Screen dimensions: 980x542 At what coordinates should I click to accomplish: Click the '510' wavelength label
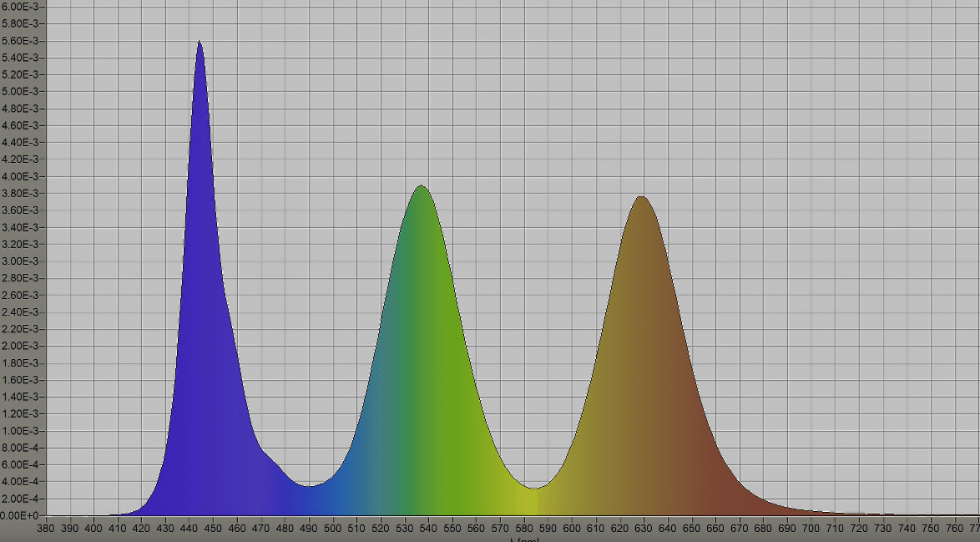pyautogui.click(x=357, y=529)
